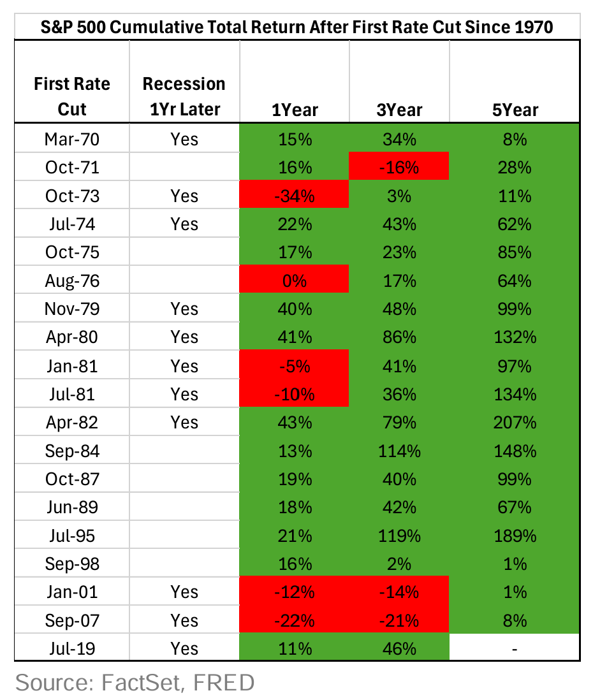Click the "Source: FactSet, FRED" caption
The height and width of the screenshot is (700, 593).
pyautogui.click(x=135, y=682)
